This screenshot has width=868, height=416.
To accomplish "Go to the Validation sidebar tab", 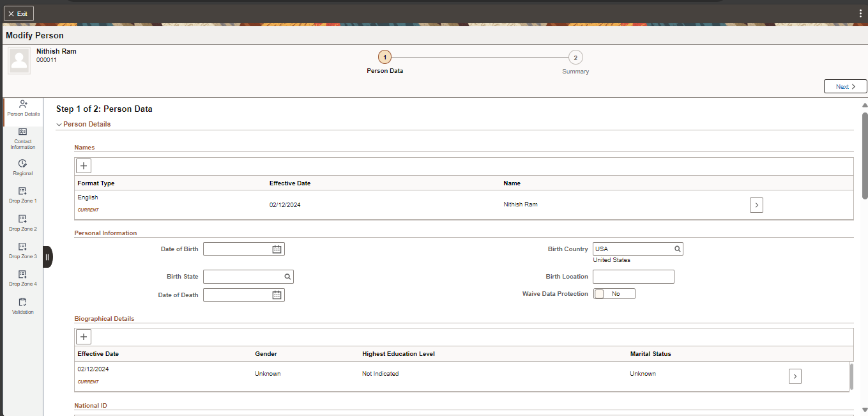I will pyautogui.click(x=23, y=306).
